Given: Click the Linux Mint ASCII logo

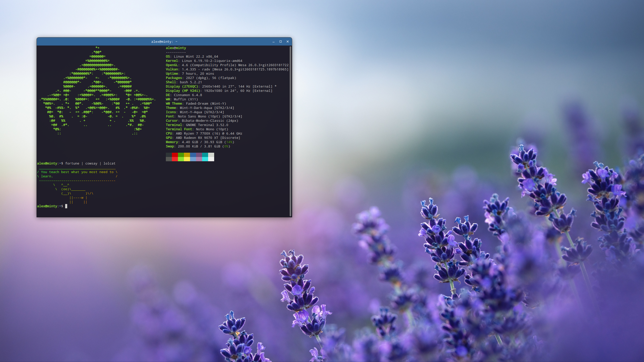Looking at the screenshot, I should tap(97, 91).
